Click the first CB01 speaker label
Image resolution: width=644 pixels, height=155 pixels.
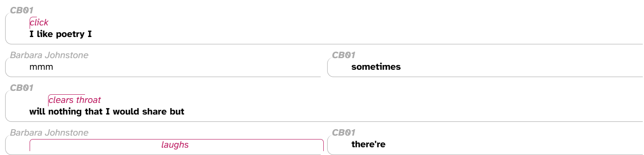coord(22,10)
